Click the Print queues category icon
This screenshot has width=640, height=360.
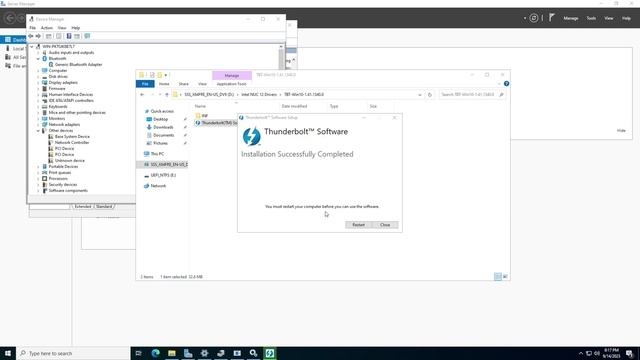[44, 173]
